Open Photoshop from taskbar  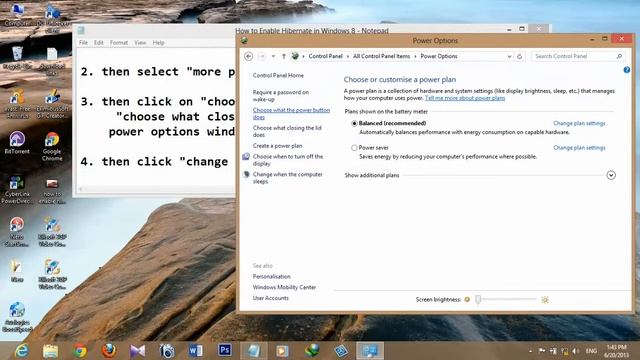[224, 351]
